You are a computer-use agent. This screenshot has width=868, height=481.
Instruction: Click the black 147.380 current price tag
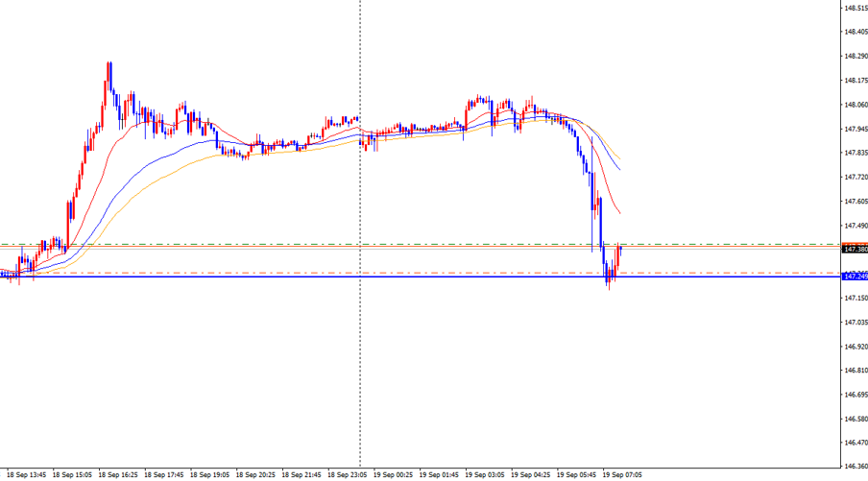[x=854, y=250]
